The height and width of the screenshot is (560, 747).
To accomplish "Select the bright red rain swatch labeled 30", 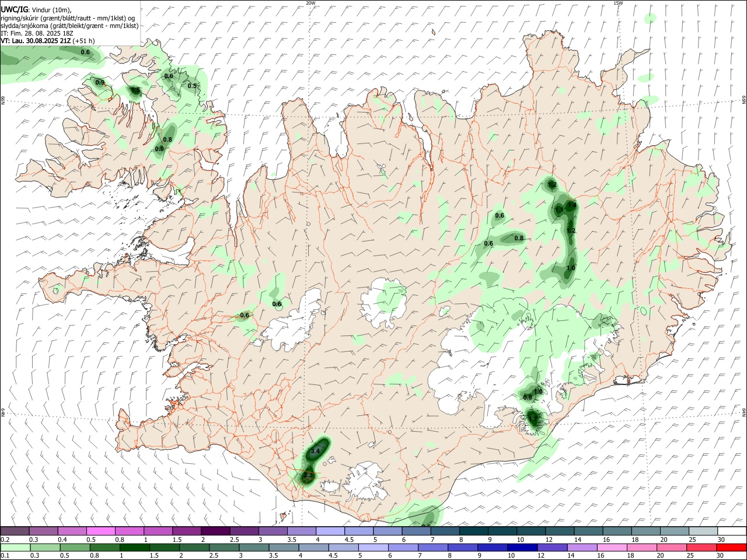I will (731, 548).
